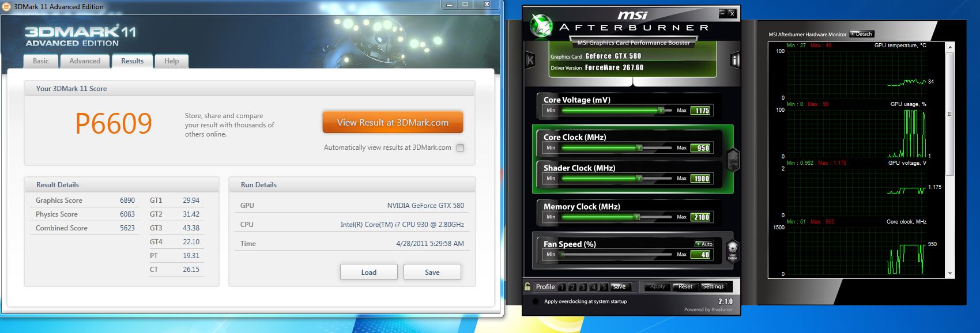Toggle Auto fan speed control
This screenshot has height=333, width=980.
(704, 244)
